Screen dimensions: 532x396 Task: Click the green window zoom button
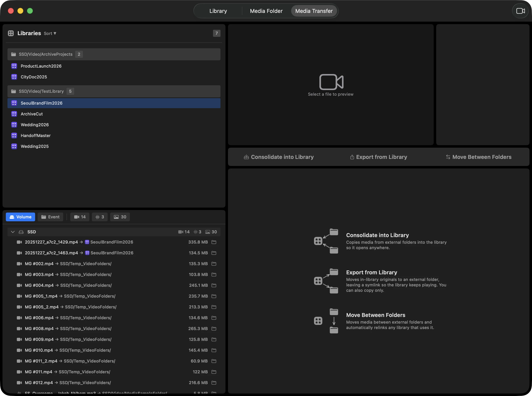[30, 11]
